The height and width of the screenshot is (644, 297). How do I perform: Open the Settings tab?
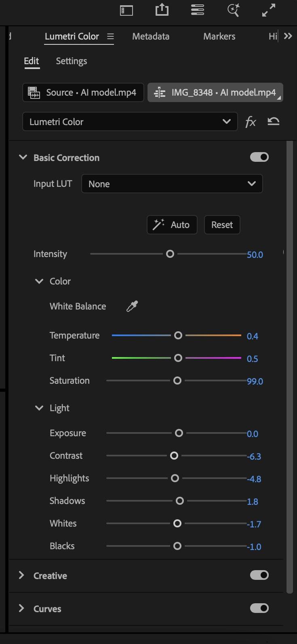72,61
